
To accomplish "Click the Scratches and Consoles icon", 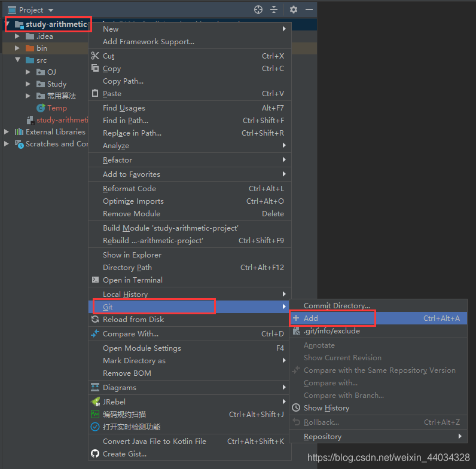I will tap(19, 144).
